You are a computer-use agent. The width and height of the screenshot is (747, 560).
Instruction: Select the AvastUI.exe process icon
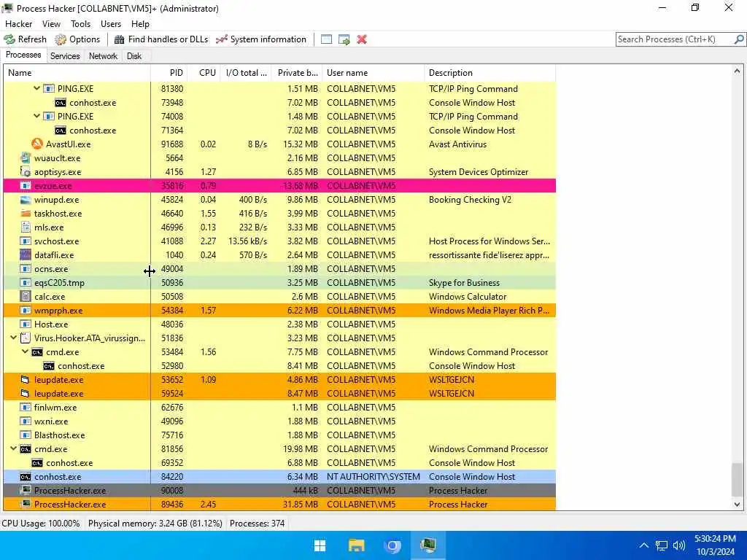(37, 144)
